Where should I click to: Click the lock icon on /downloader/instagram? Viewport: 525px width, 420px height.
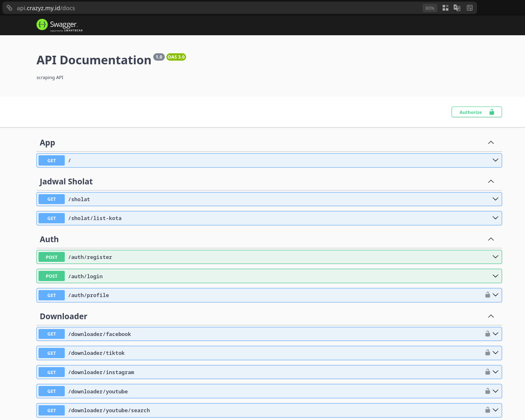[488, 372]
